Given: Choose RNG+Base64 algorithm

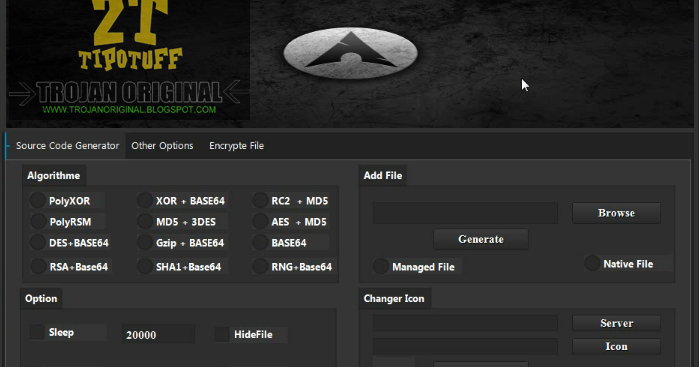Looking at the screenshot, I should pos(260,266).
